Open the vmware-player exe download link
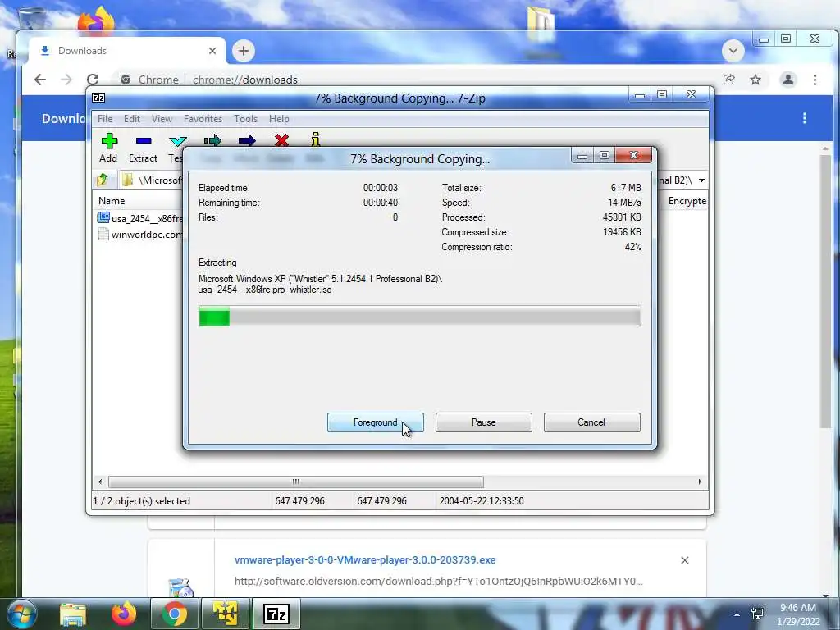 [x=365, y=559]
